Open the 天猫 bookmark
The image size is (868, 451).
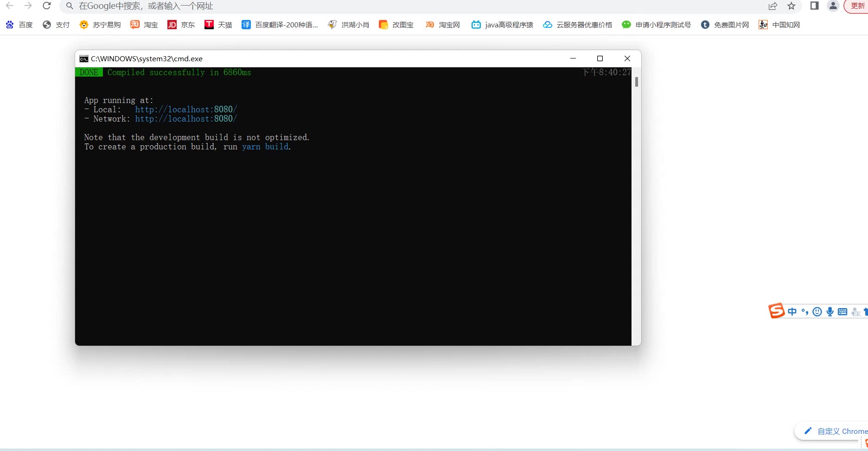pyautogui.click(x=218, y=25)
